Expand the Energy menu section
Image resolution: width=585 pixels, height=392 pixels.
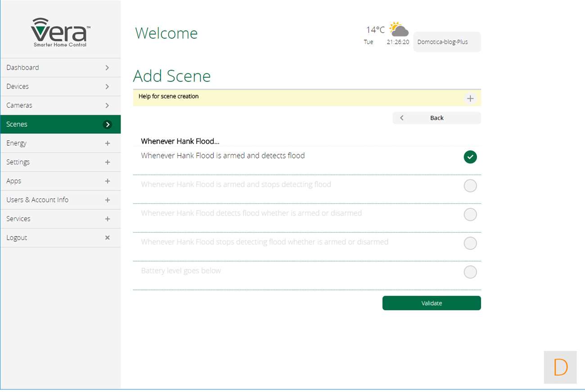pos(107,144)
